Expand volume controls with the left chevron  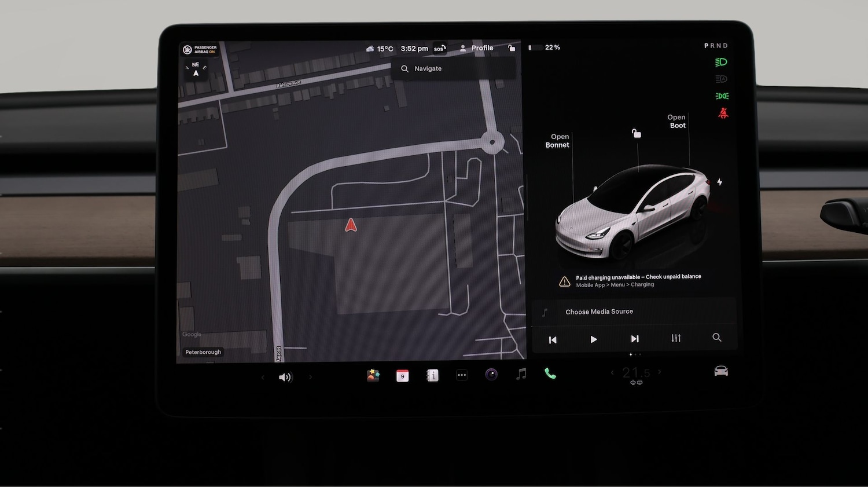tap(262, 376)
